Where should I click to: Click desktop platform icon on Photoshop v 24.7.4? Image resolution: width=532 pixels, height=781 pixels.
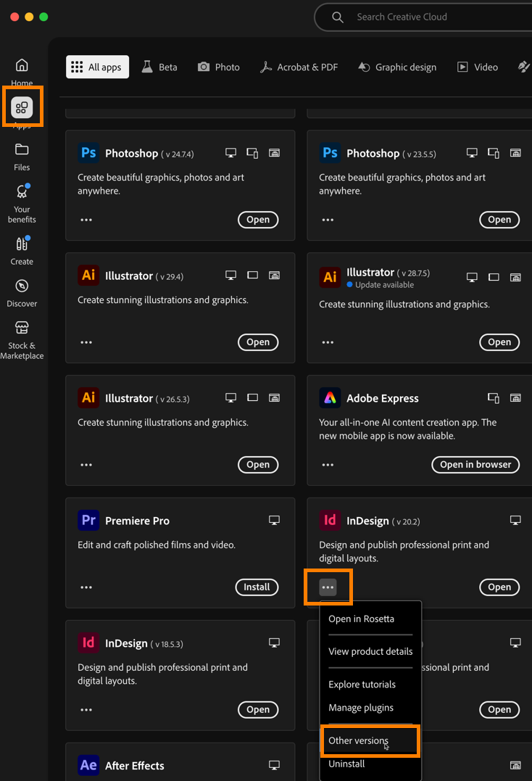(x=230, y=153)
